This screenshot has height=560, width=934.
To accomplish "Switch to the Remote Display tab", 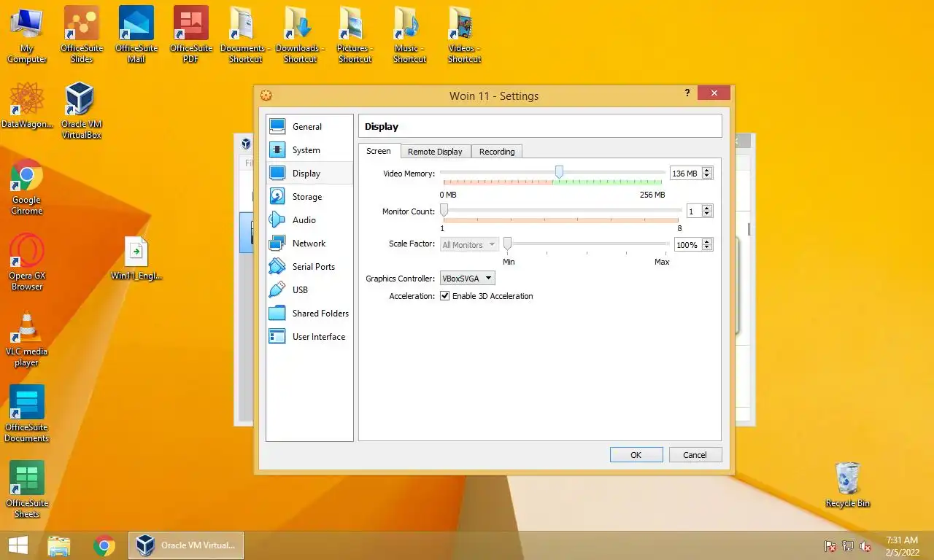I will click(x=435, y=152).
